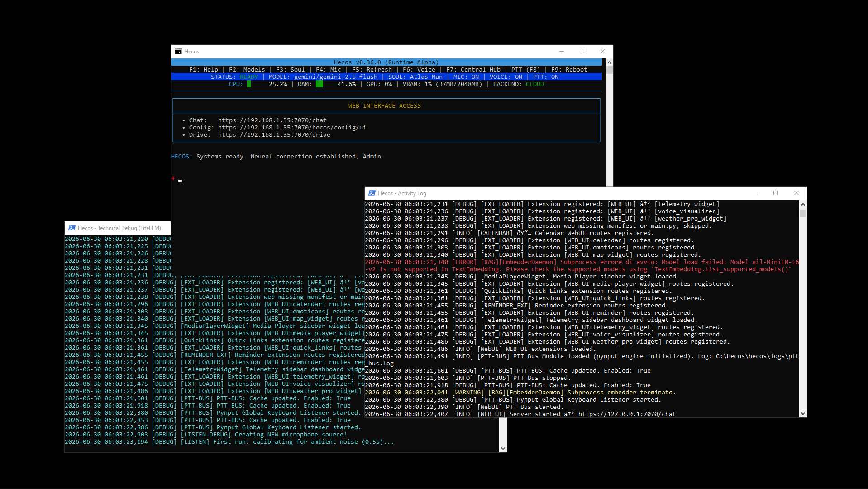The height and width of the screenshot is (489, 868).
Task: Click the Technical Debug window title icon
Action: pos(72,228)
